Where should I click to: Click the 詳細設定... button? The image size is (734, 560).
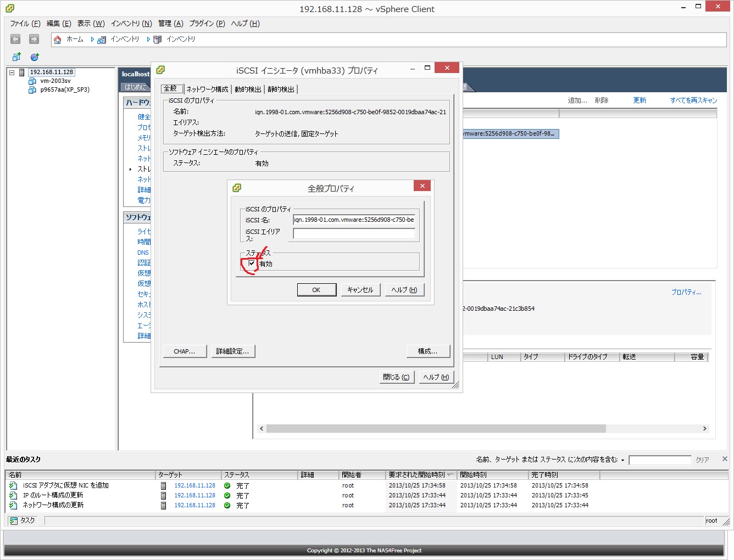pyautogui.click(x=233, y=351)
